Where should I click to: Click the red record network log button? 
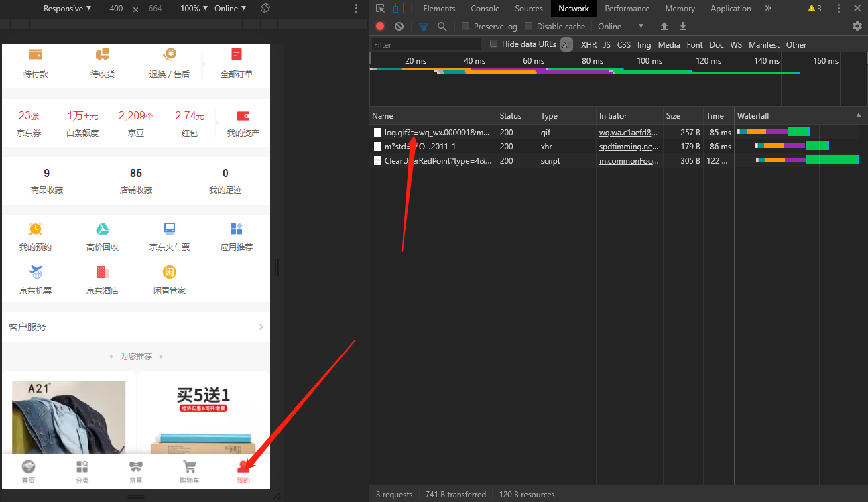380,26
